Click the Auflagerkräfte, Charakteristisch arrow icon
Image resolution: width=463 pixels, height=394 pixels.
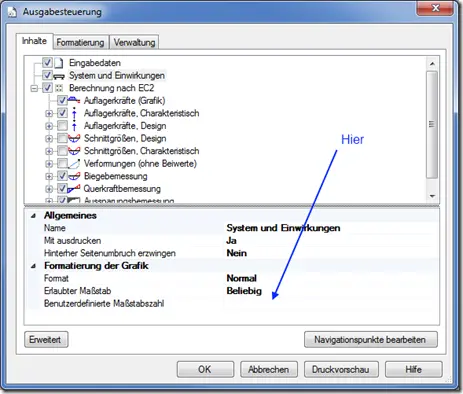(x=74, y=113)
